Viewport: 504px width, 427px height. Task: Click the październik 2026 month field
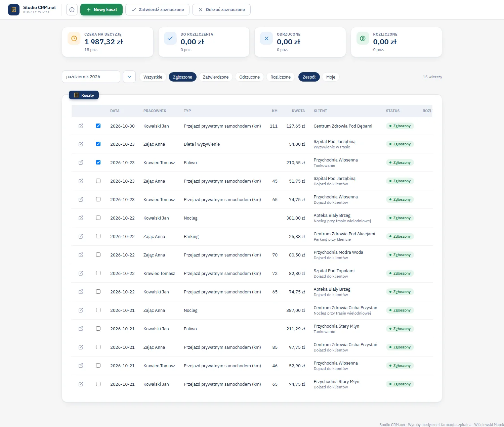pyautogui.click(x=91, y=77)
